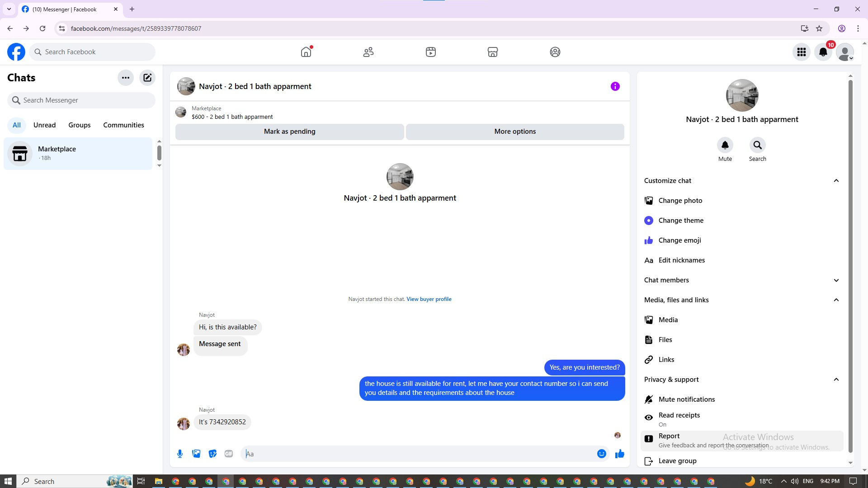Image resolution: width=868 pixels, height=488 pixels.
Task: Switch to the Communities tab
Action: pyautogui.click(x=123, y=125)
